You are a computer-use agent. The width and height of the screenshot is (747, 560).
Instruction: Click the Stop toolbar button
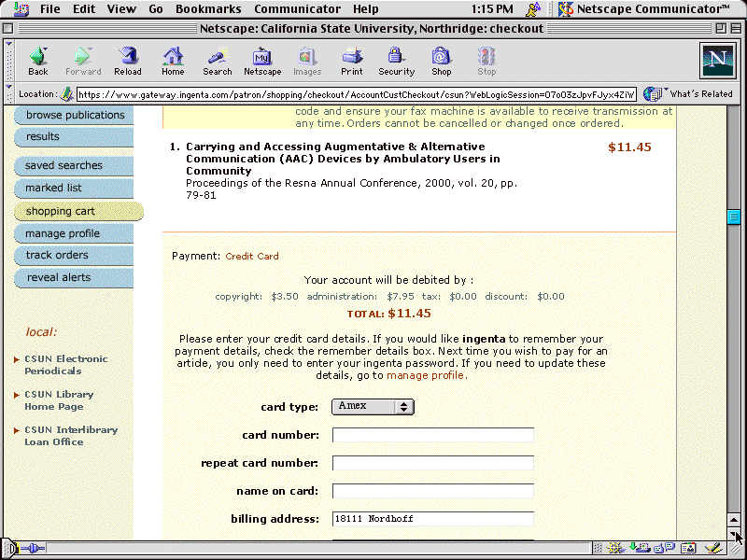point(486,62)
